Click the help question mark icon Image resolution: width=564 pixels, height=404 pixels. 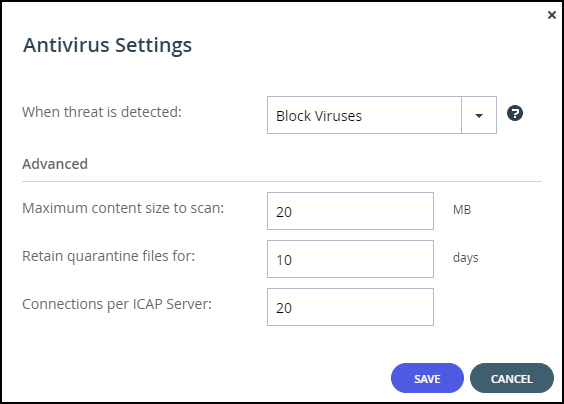[515, 114]
